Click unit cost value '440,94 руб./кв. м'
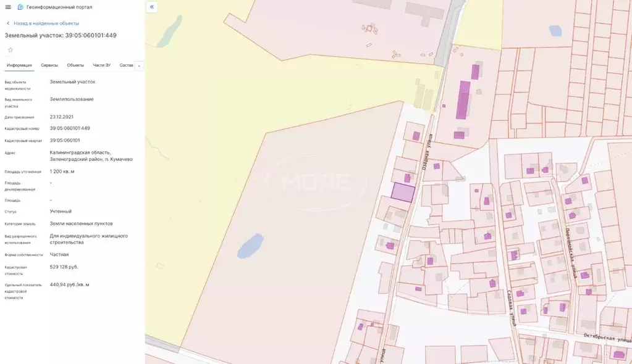Image resolution: width=632 pixels, height=364 pixels. [69, 284]
